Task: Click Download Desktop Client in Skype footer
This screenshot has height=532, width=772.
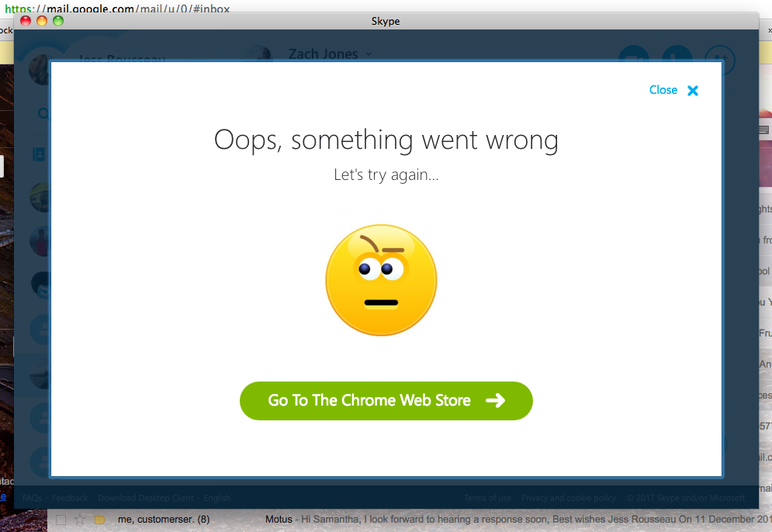Action: coord(146,498)
